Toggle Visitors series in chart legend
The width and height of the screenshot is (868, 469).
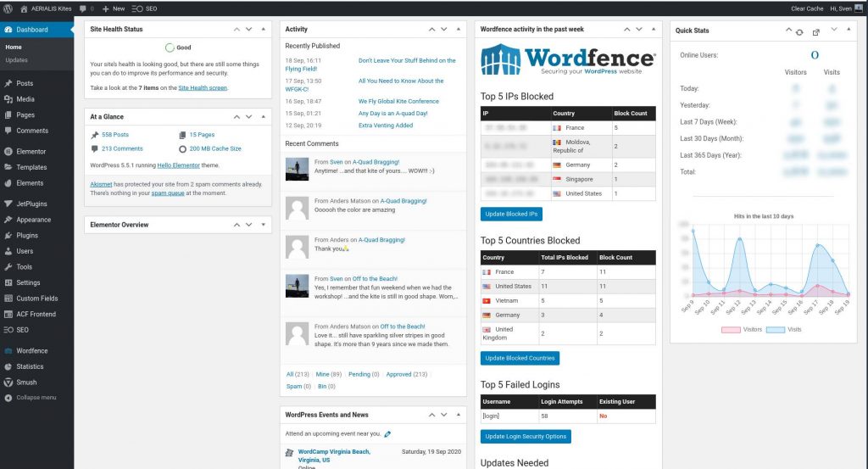[742, 329]
